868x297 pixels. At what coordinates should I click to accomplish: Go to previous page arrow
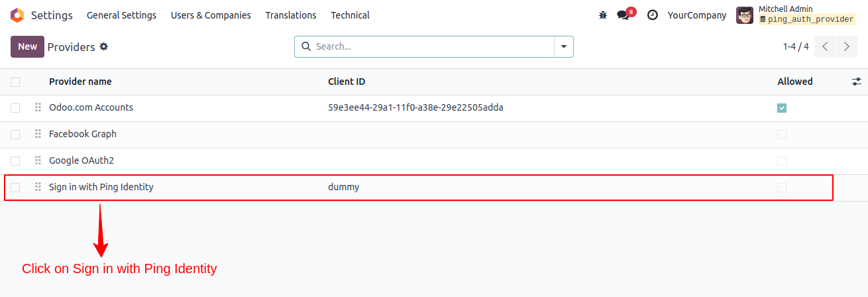click(x=825, y=46)
